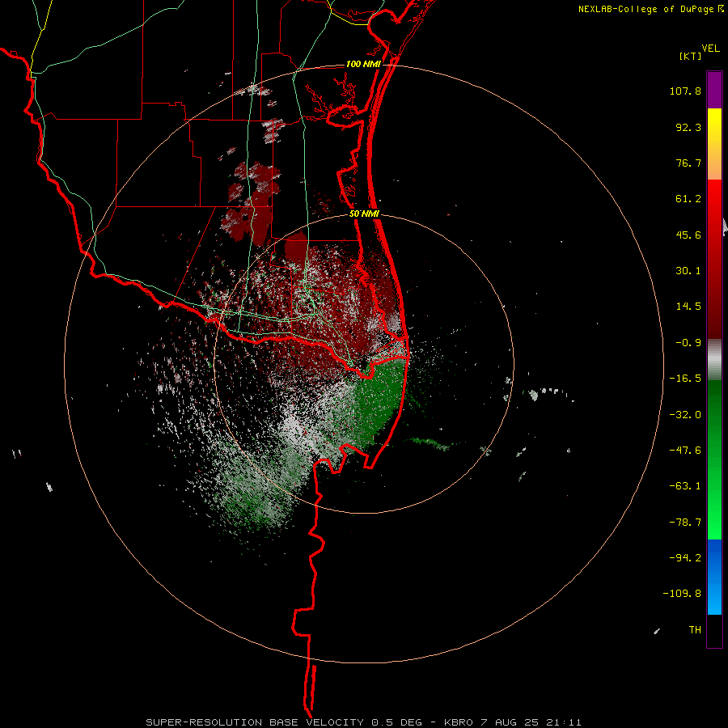This screenshot has width=728, height=728.
Task: Click the 61.2 velocity scale value
Action: click(688, 199)
